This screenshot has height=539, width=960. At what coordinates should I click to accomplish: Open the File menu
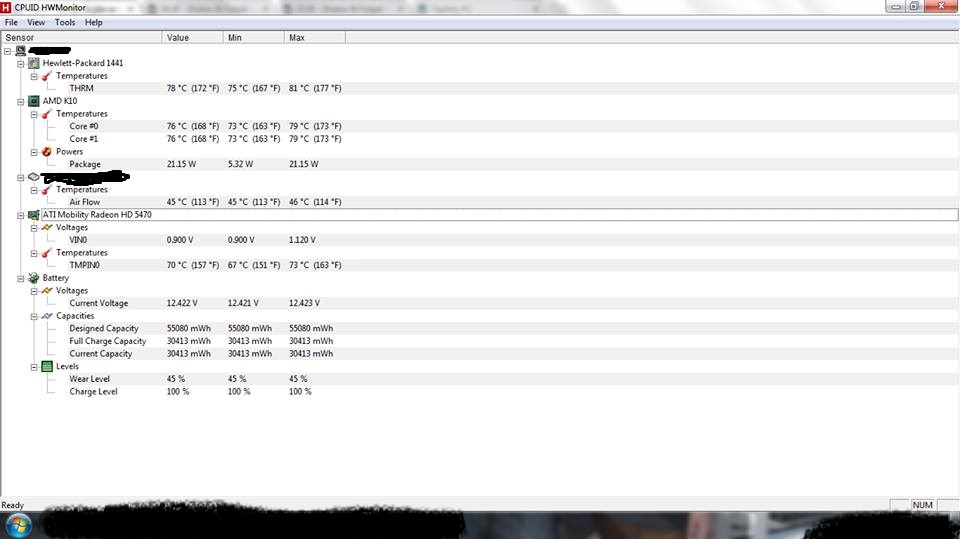pos(11,23)
